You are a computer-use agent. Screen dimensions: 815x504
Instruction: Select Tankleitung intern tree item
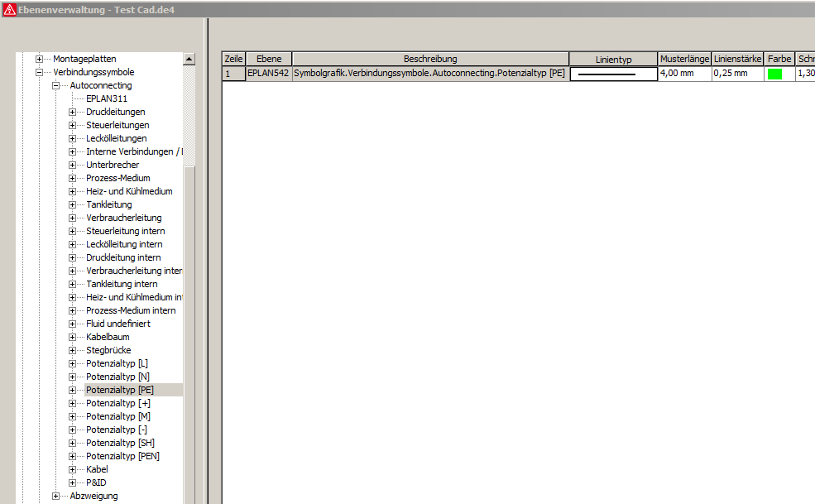[122, 284]
